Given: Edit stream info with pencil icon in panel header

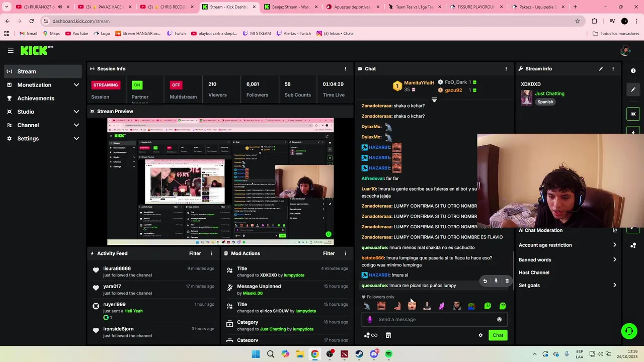Looking at the screenshot, I should pos(601,69).
